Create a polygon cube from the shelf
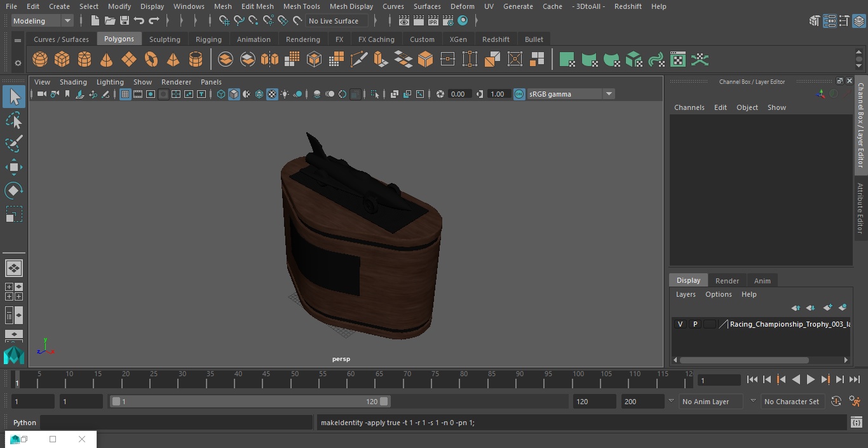Viewport: 868px width, 448px height. tap(62, 60)
